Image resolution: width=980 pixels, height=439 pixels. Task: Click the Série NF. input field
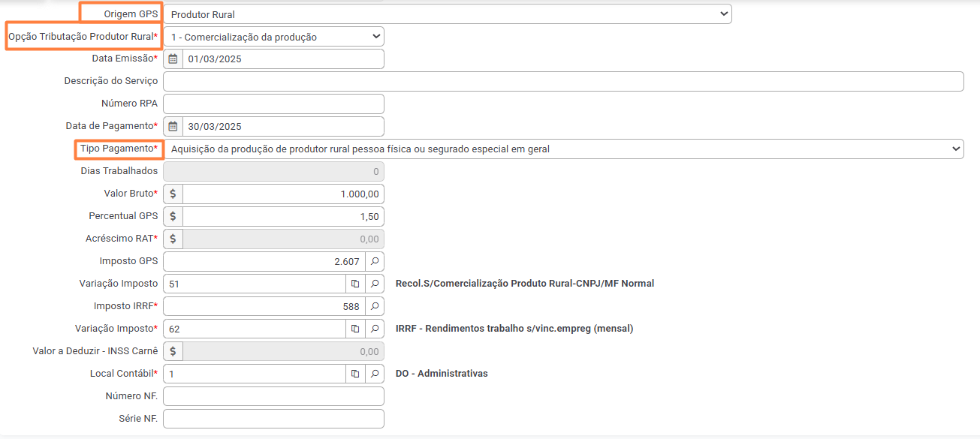pos(273,419)
